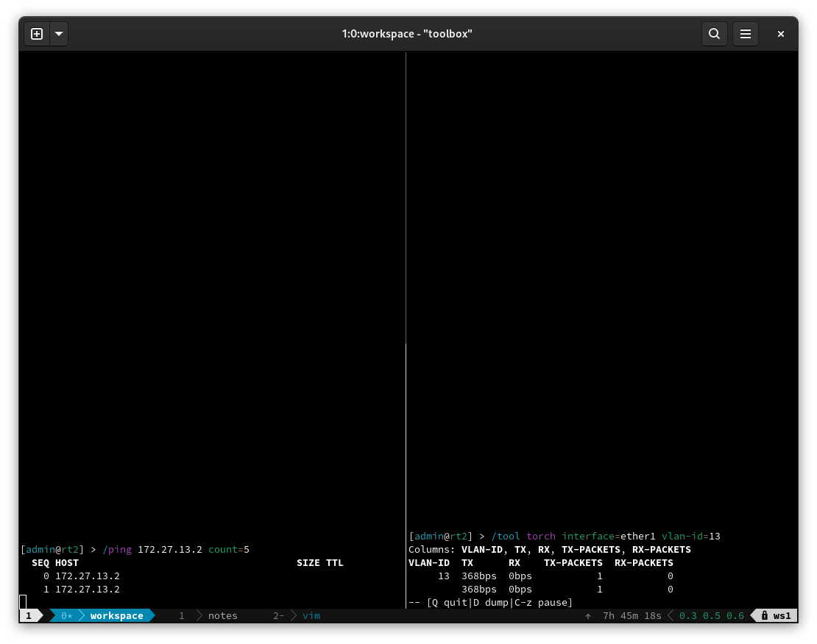
Task: Open the new-tab profile dropdown arrow
Action: coord(59,33)
